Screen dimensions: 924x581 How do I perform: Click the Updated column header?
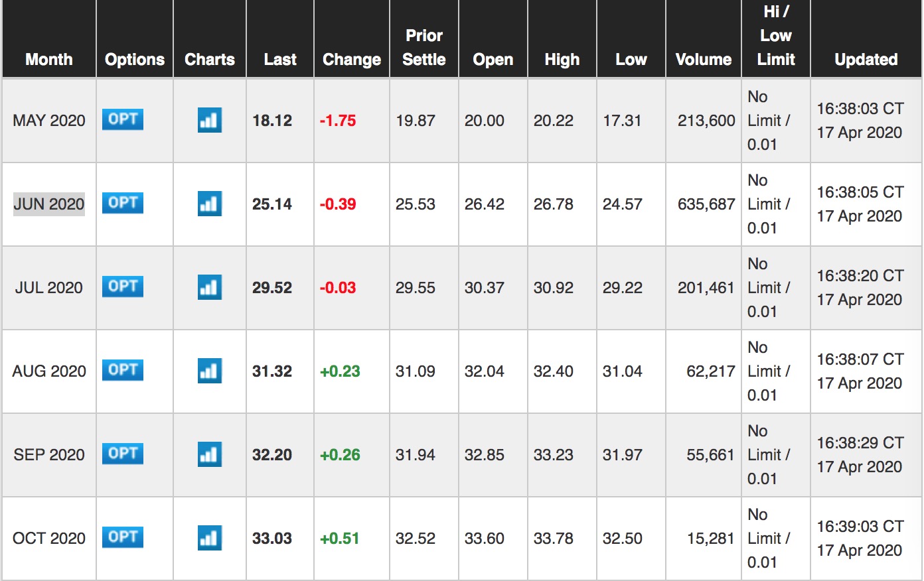(x=866, y=59)
